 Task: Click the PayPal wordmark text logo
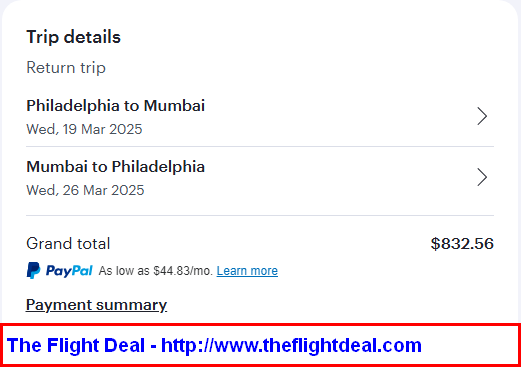69,270
